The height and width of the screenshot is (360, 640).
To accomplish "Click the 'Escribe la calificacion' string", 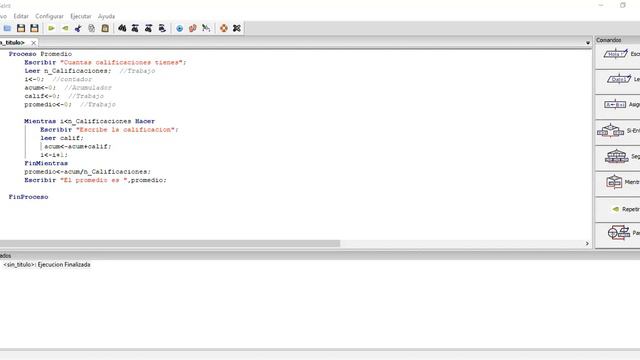I will [125, 130].
